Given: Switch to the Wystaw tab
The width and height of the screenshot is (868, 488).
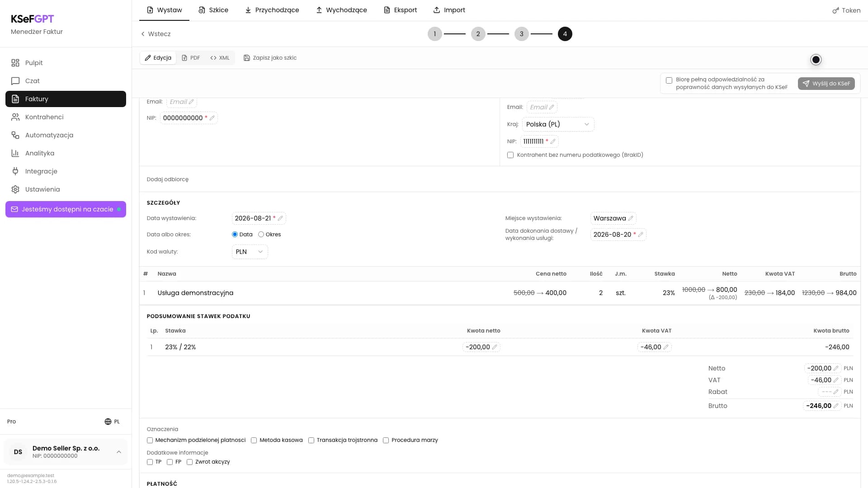Looking at the screenshot, I should click(164, 10).
